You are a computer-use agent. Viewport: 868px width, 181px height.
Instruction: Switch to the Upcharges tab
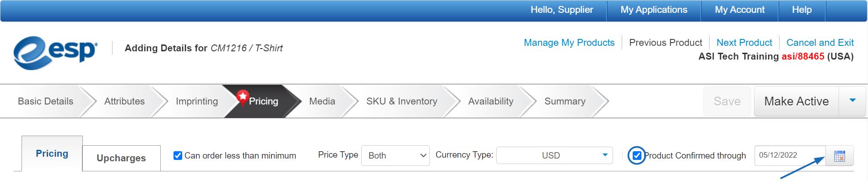pos(121,158)
